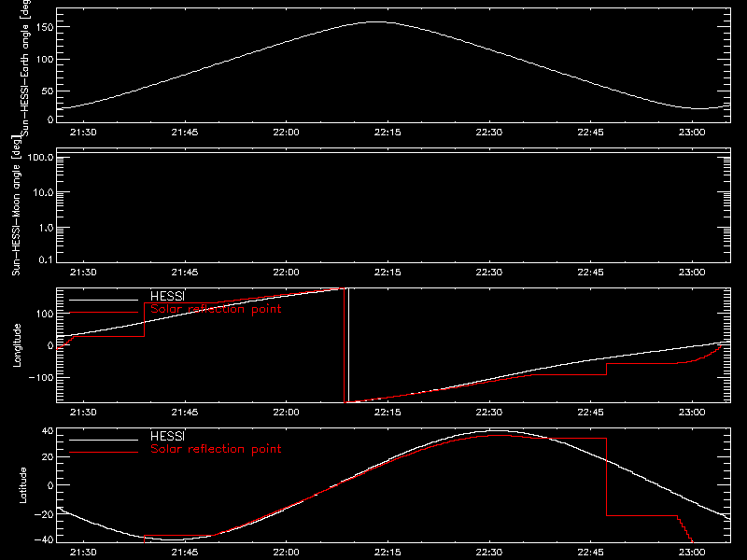The width and height of the screenshot is (747, 560).
Task: Click the -20 tick on Latitude axis
Action: point(44,514)
